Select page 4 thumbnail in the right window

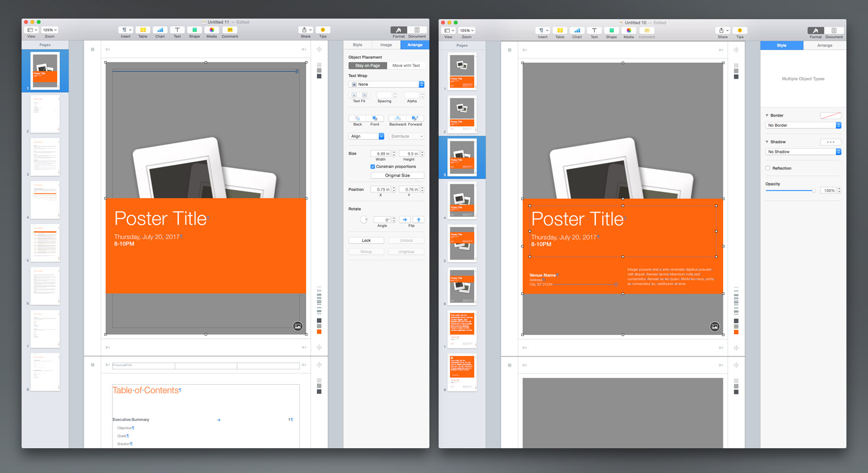[x=462, y=201]
